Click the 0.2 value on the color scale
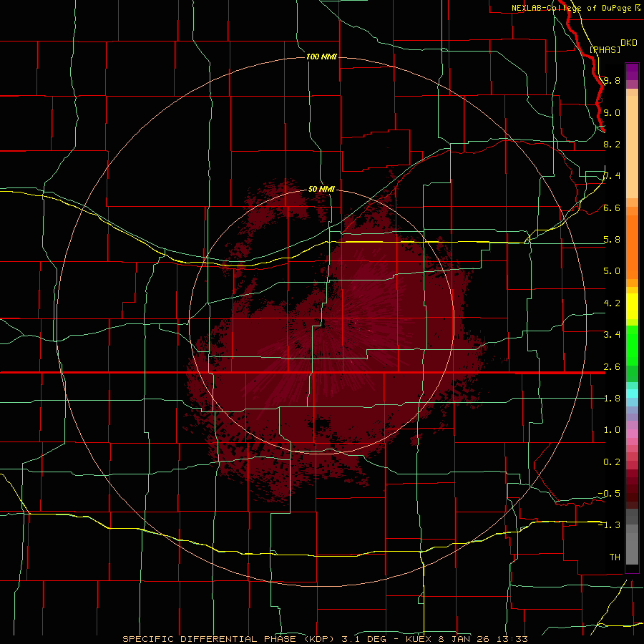 point(612,462)
